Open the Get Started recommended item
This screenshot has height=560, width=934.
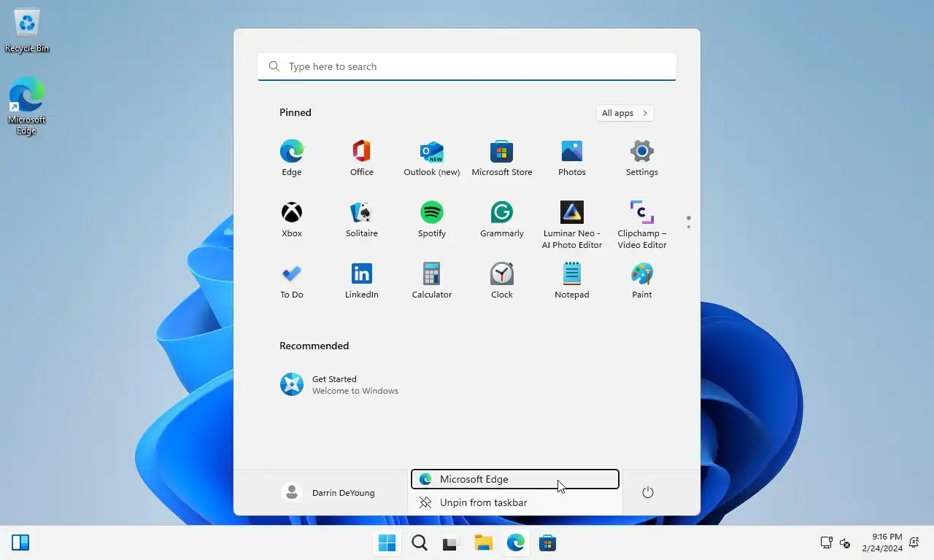click(x=339, y=384)
